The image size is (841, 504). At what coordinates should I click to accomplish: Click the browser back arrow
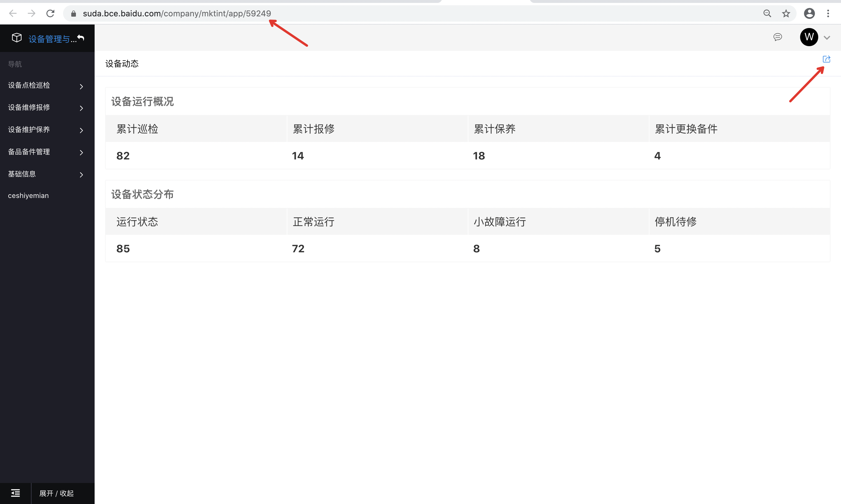(x=13, y=13)
